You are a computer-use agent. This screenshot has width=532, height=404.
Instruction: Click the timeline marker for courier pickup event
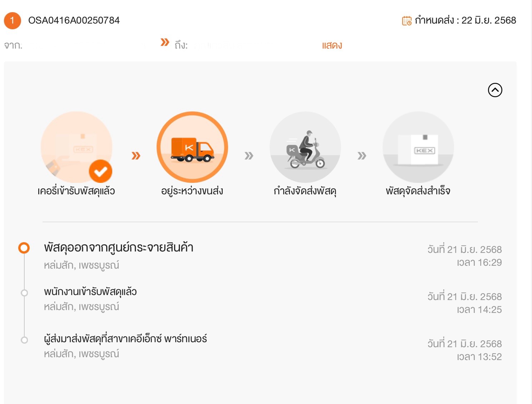pos(24,293)
